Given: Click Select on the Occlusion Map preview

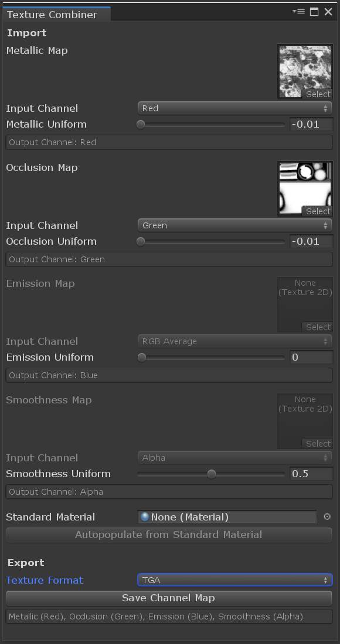Looking at the screenshot, I should click(318, 211).
